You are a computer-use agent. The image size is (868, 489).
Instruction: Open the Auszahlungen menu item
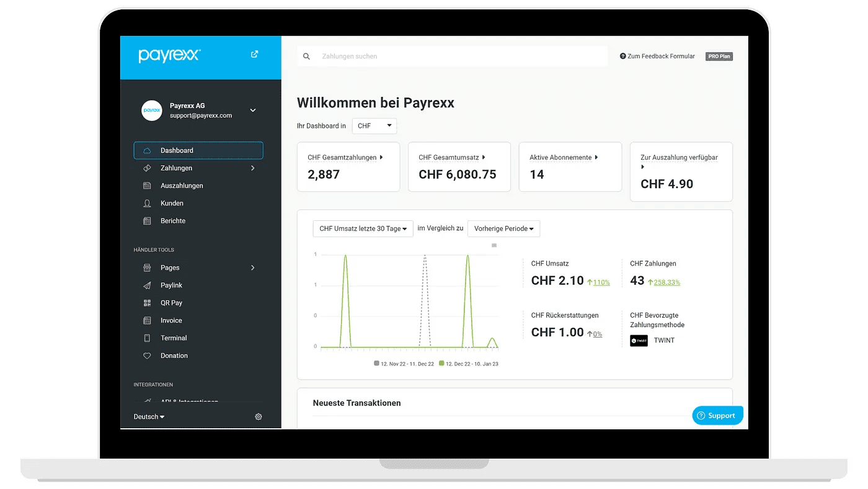point(198,186)
